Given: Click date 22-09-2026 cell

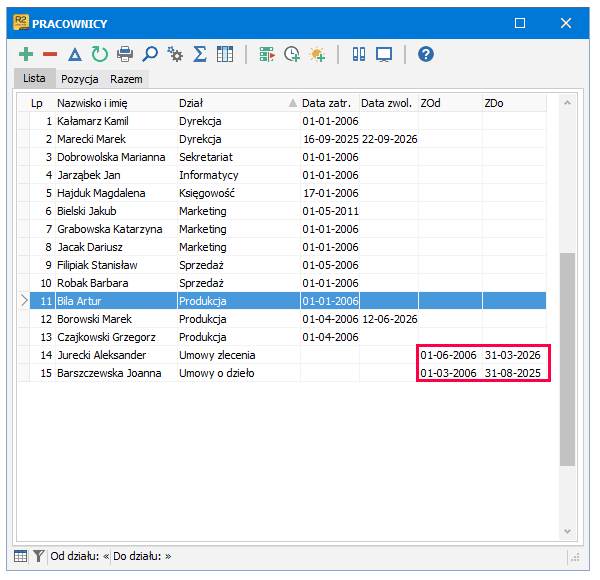Looking at the screenshot, I should click(x=389, y=139).
